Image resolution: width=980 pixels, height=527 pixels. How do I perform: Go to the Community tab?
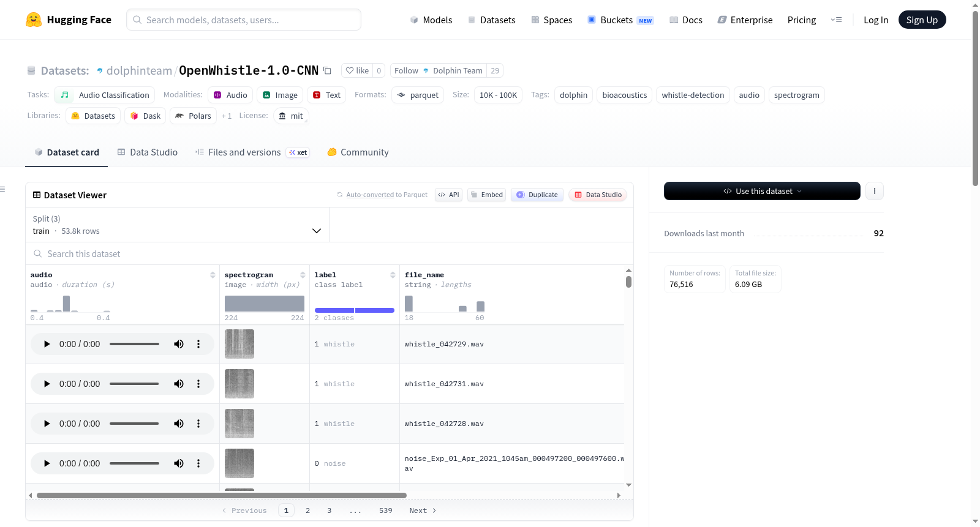358,152
